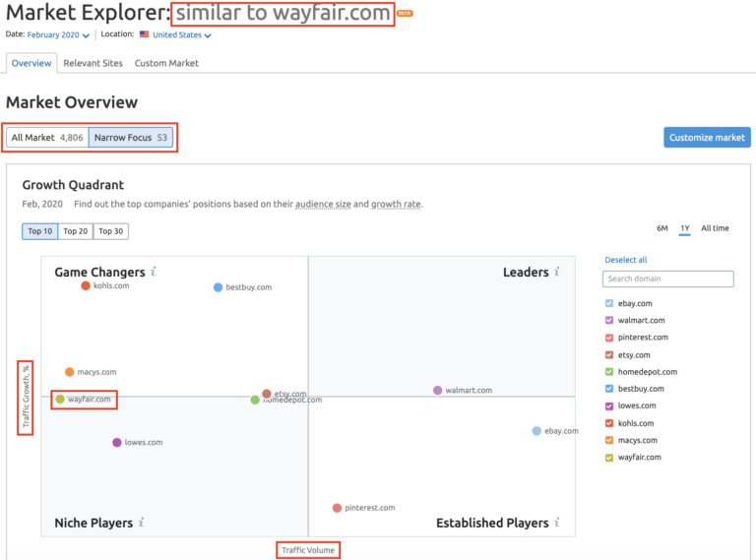756x560 pixels.
Task: Click the orange BETA badge
Action: 405,13
